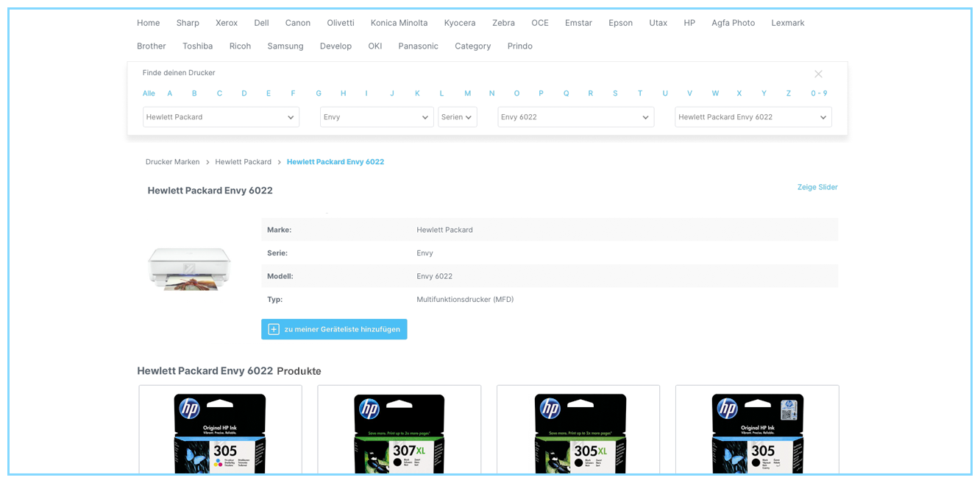Filter printers by letter A
Image resolution: width=980 pixels, height=483 pixels.
[x=170, y=94]
